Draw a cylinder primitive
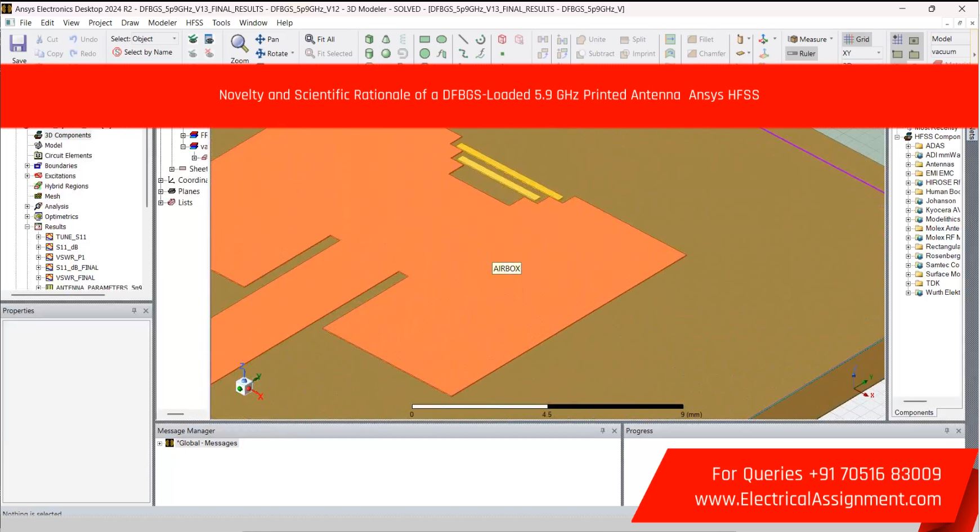980x532 pixels. [x=369, y=53]
